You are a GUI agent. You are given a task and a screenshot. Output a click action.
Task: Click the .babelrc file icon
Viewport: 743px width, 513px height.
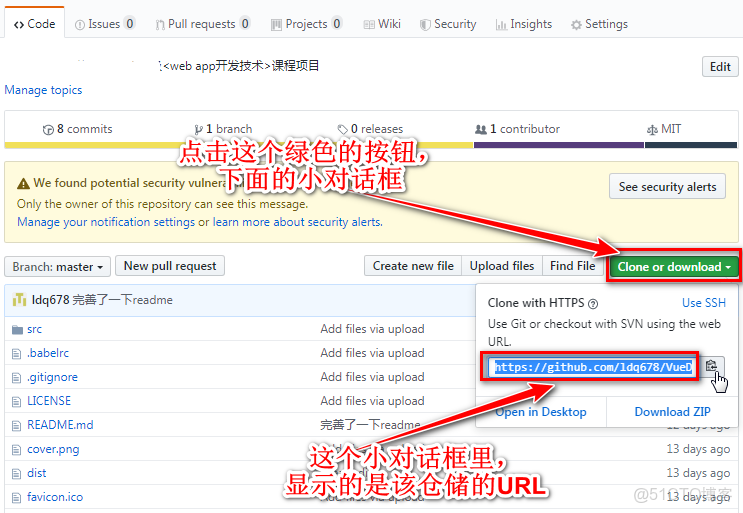click(17, 353)
